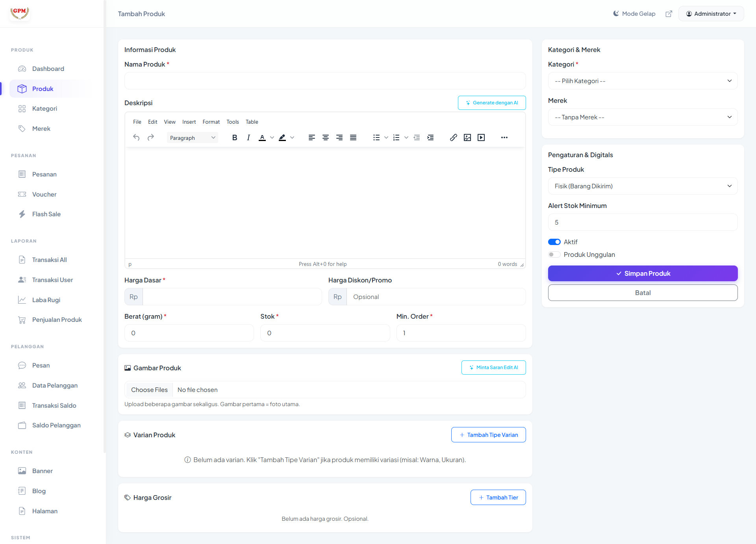Open the Paragraph style dropdown
The height and width of the screenshot is (544, 756).
click(193, 138)
